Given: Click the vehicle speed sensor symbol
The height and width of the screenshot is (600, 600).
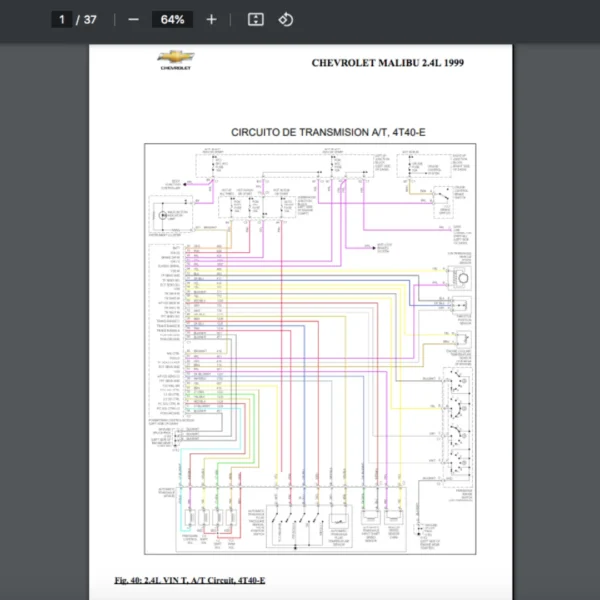Looking at the screenshot, I should (x=462, y=280).
